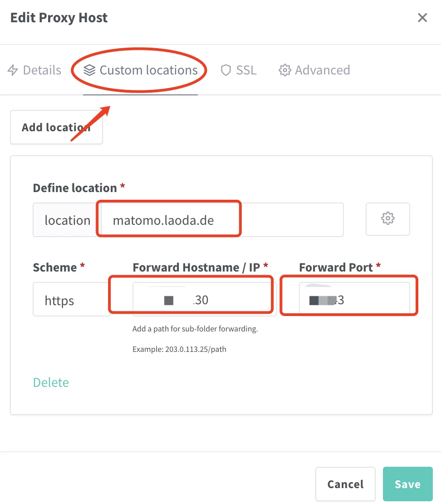This screenshot has height=504, width=441.
Task: Open the Scheme dropdown showing https
Action: click(x=71, y=300)
